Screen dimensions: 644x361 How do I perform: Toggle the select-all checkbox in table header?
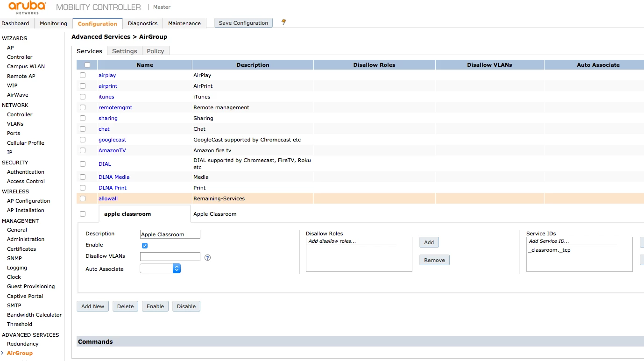pyautogui.click(x=87, y=65)
